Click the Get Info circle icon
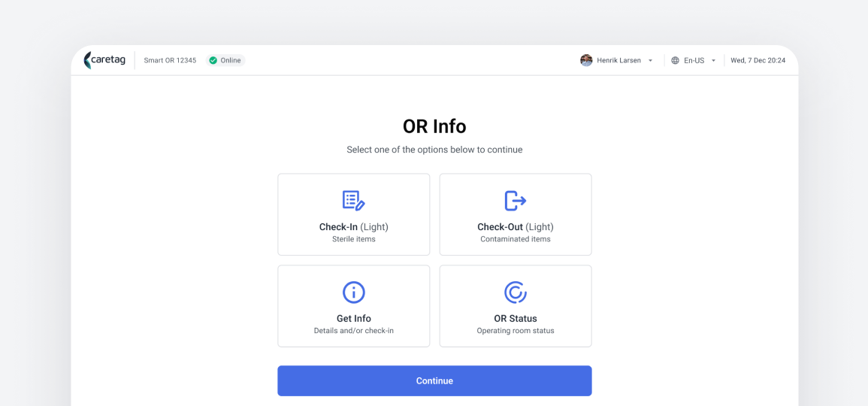The height and width of the screenshot is (406, 868). (x=354, y=292)
